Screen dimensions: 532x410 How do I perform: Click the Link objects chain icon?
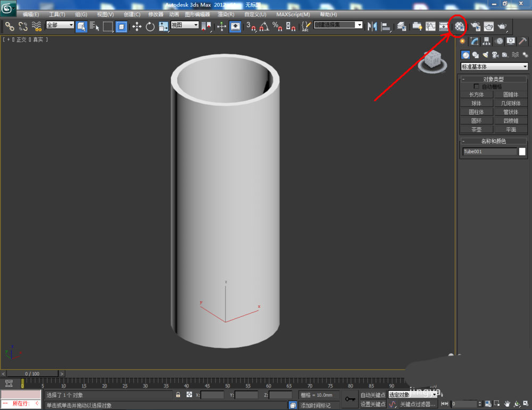10,26
